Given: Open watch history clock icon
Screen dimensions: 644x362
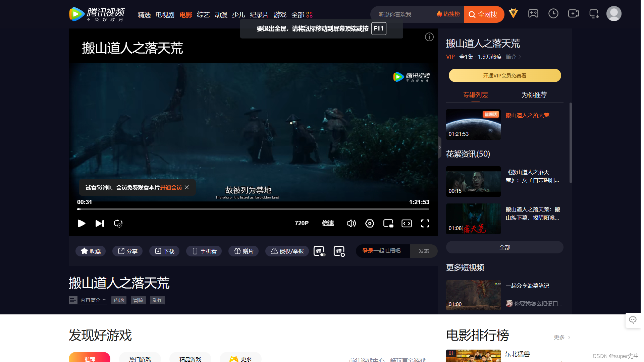Looking at the screenshot, I should (553, 14).
